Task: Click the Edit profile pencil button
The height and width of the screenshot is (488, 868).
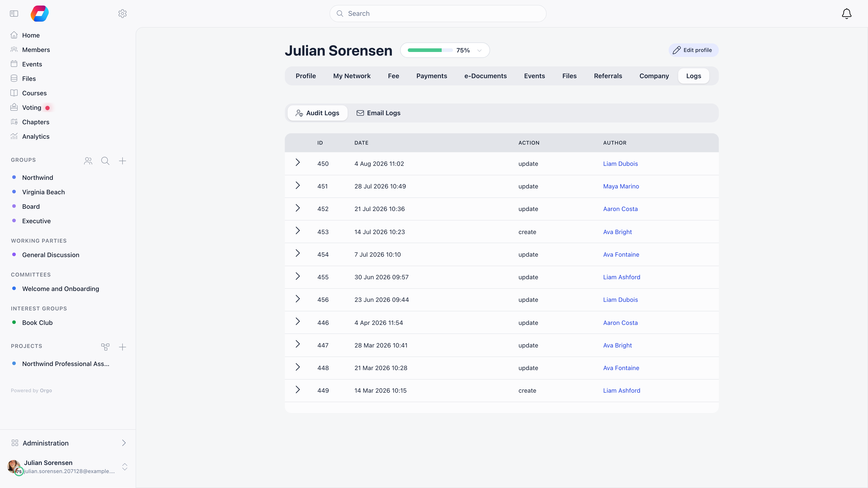Action: pos(693,50)
